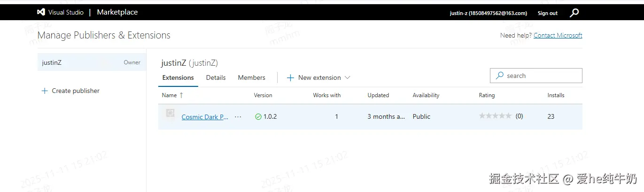Click the Visual Studio logo icon
This screenshot has height=192, width=644.
[41, 13]
